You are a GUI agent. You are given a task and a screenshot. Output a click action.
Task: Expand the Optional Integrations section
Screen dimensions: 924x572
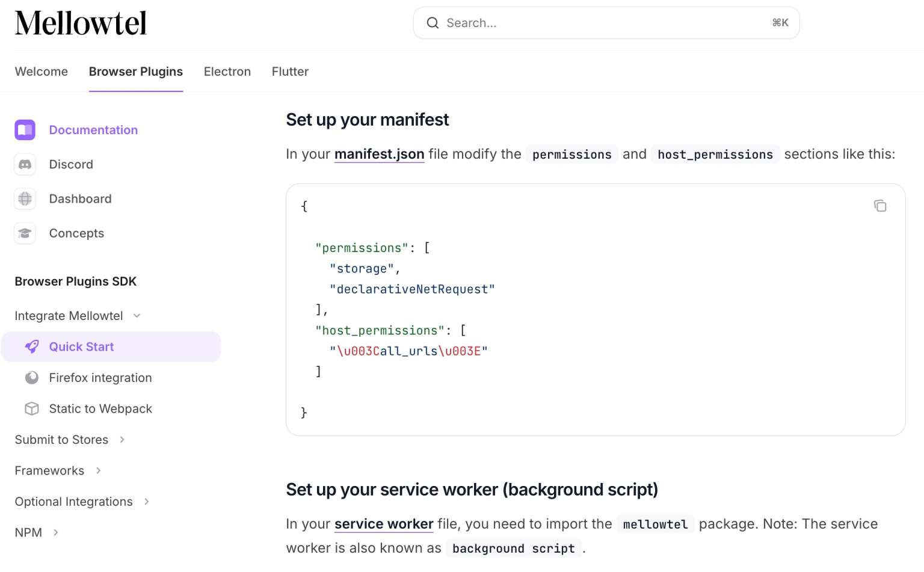[146, 502]
